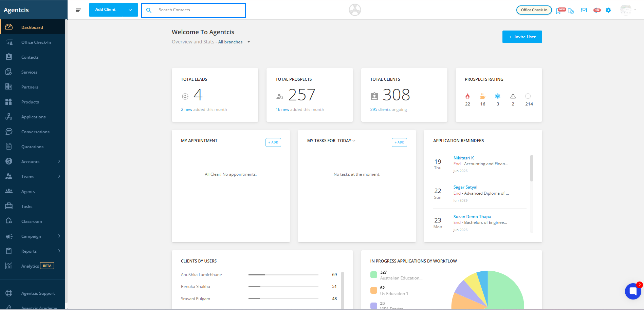Expand the Add Client dropdown arrow
This screenshot has width=644, height=310.
click(130, 10)
